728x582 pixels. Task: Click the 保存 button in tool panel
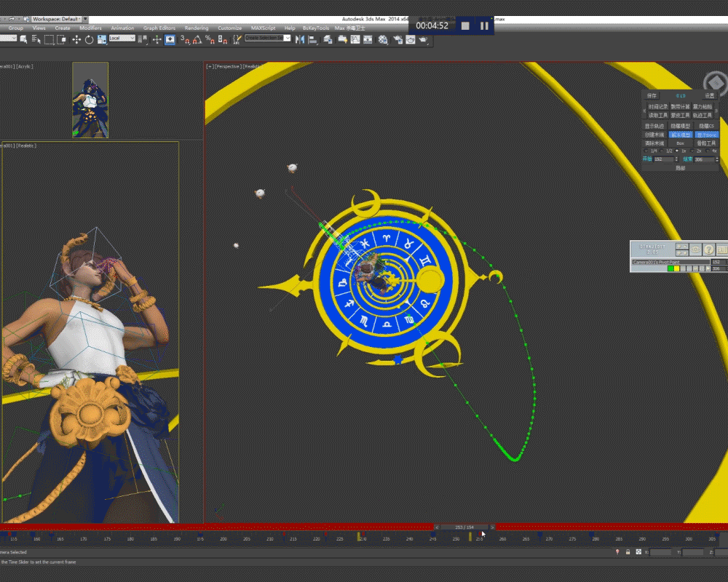[652, 95]
